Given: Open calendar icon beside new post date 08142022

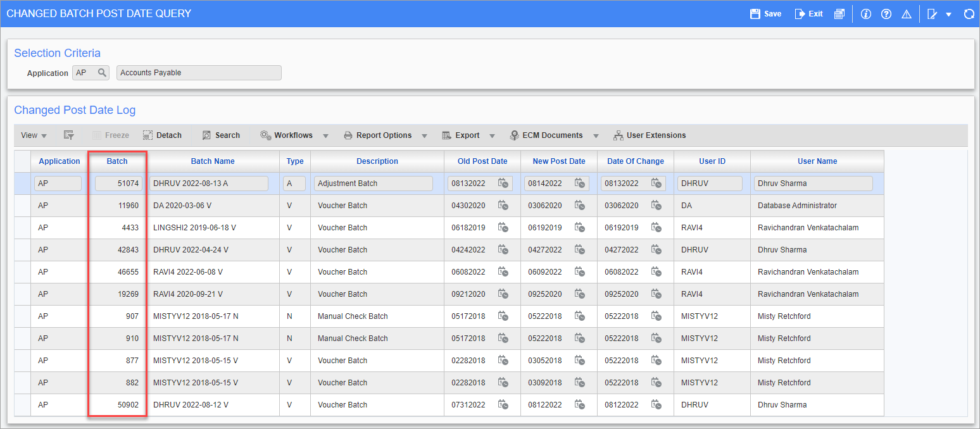Looking at the screenshot, I should point(580,183).
